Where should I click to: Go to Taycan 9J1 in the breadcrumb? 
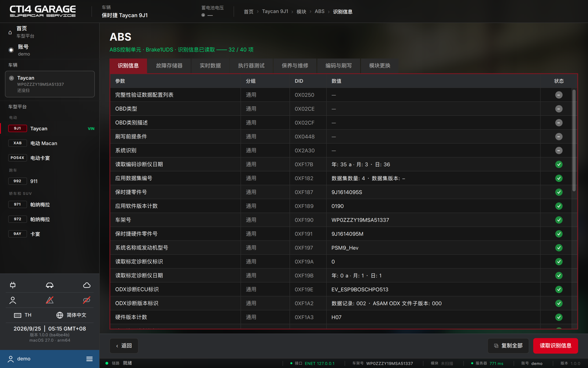(275, 11)
